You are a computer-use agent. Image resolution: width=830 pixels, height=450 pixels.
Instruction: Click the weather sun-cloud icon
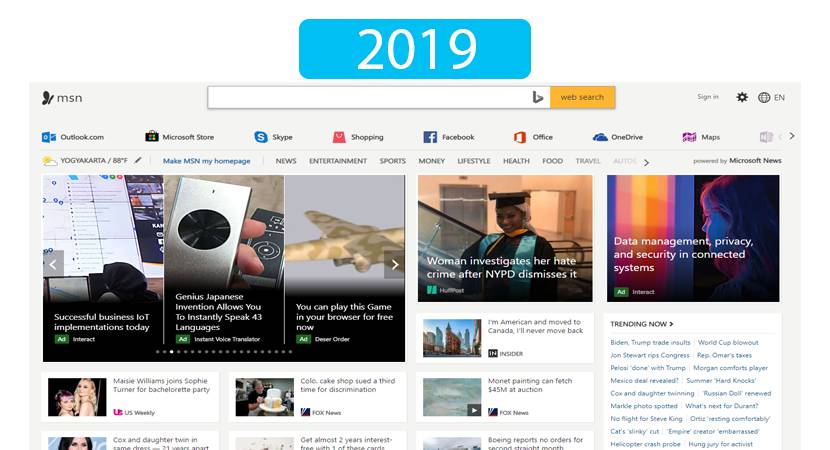(x=49, y=160)
